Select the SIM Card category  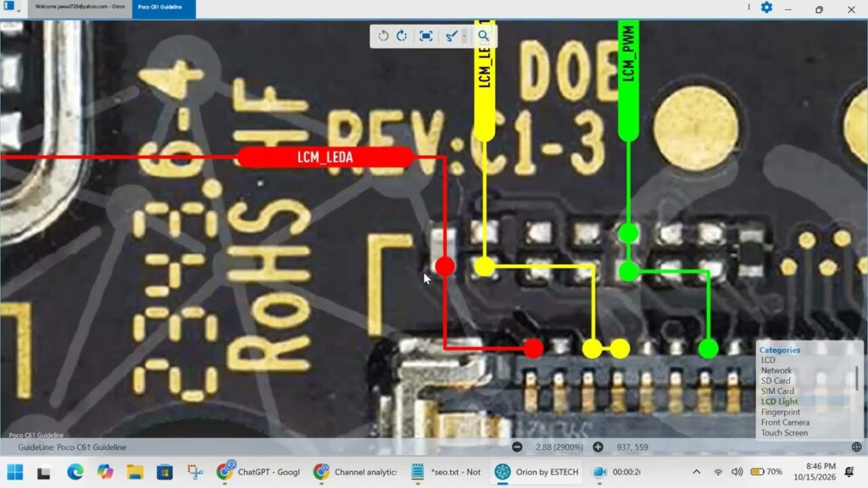tap(777, 391)
